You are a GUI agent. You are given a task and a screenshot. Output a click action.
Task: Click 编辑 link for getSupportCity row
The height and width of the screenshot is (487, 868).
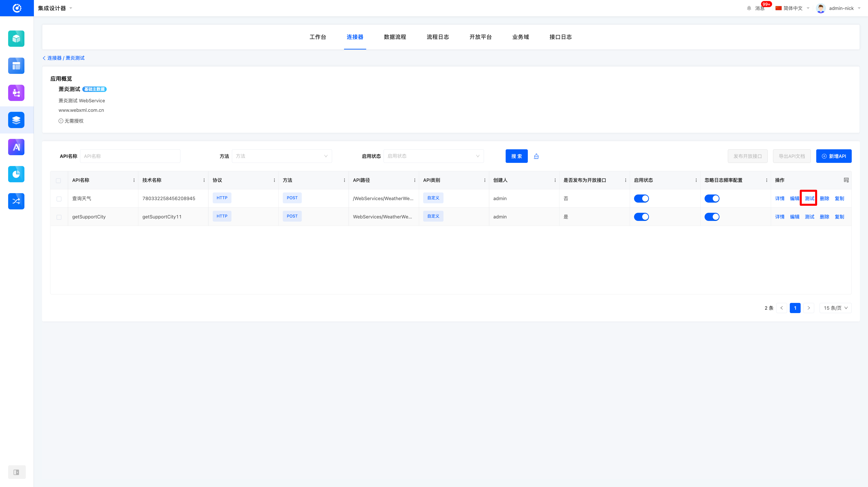pyautogui.click(x=795, y=217)
